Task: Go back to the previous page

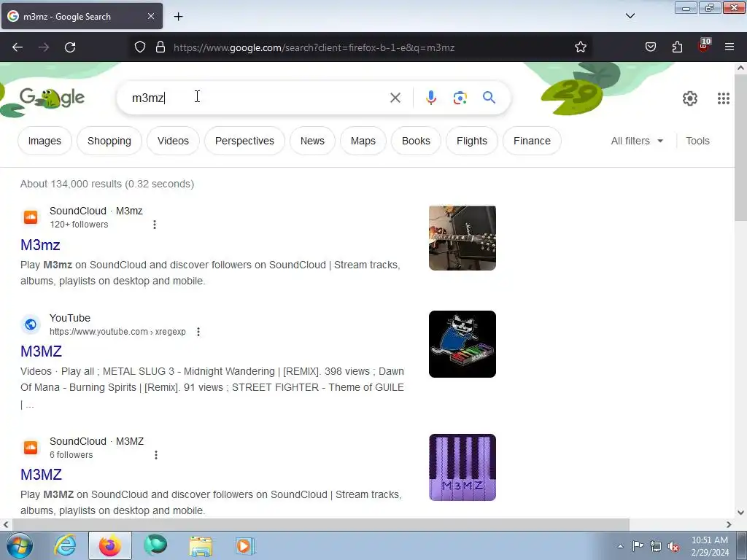Action: click(18, 47)
